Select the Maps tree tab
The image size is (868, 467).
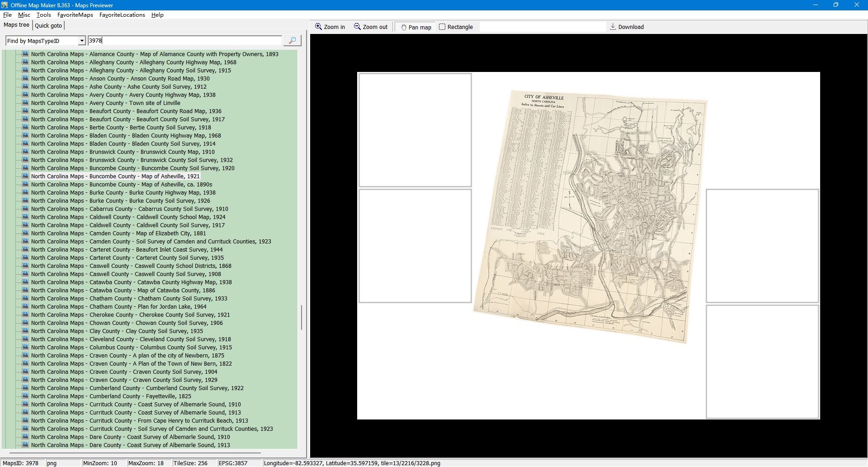coord(17,25)
